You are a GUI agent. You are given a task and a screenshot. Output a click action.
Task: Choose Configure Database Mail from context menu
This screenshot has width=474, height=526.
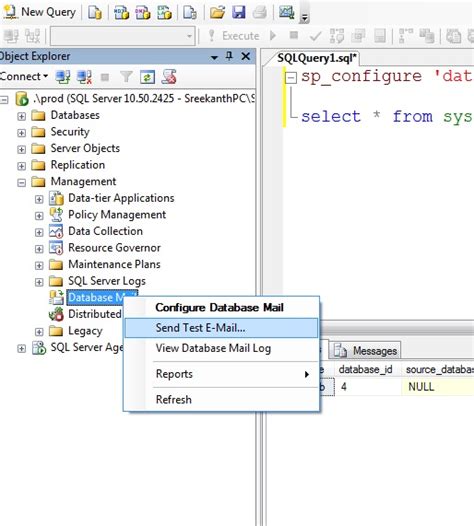pos(221,307)
